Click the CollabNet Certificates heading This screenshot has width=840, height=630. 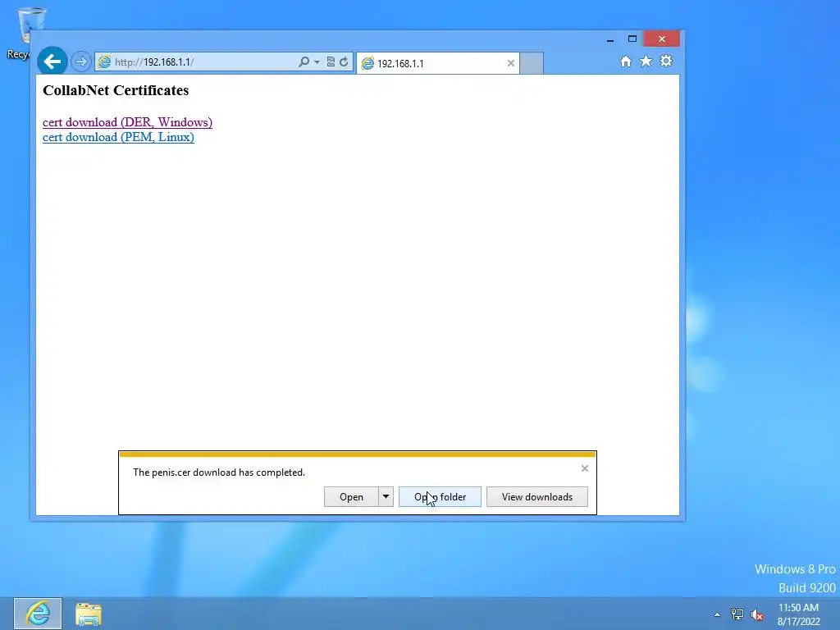pyautogui.click(x=116, y=90)
